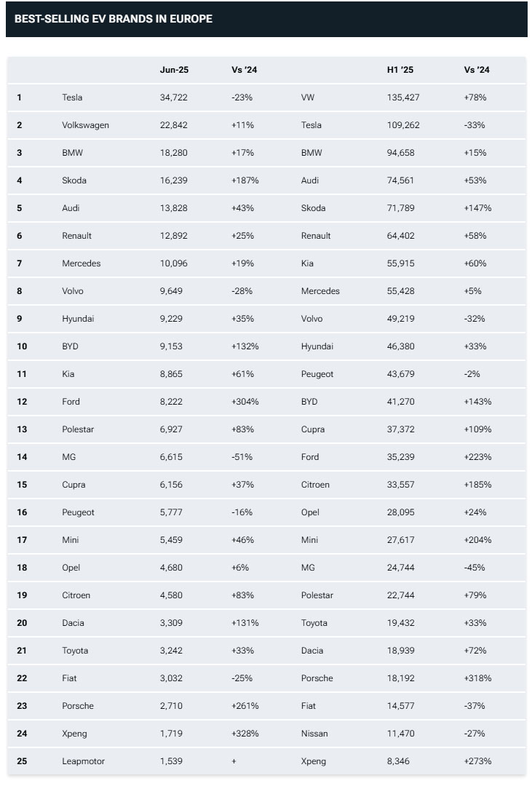Click VW's H1 total 135,427

(x=403, y=98)
